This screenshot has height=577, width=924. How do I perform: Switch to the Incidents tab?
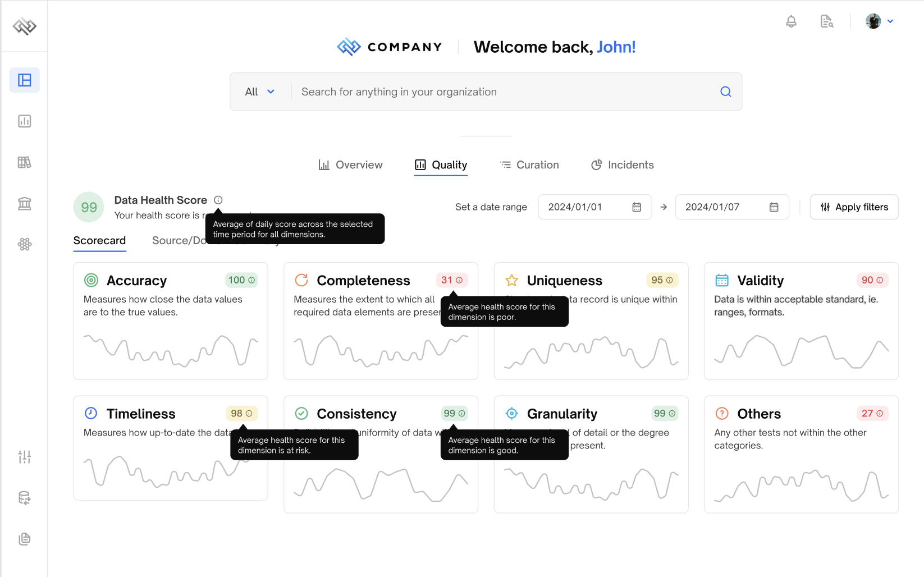point(623,165)
